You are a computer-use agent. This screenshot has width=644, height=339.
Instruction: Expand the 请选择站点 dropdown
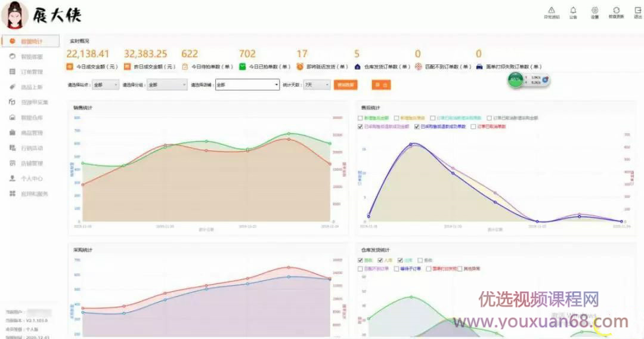point(106,85)
